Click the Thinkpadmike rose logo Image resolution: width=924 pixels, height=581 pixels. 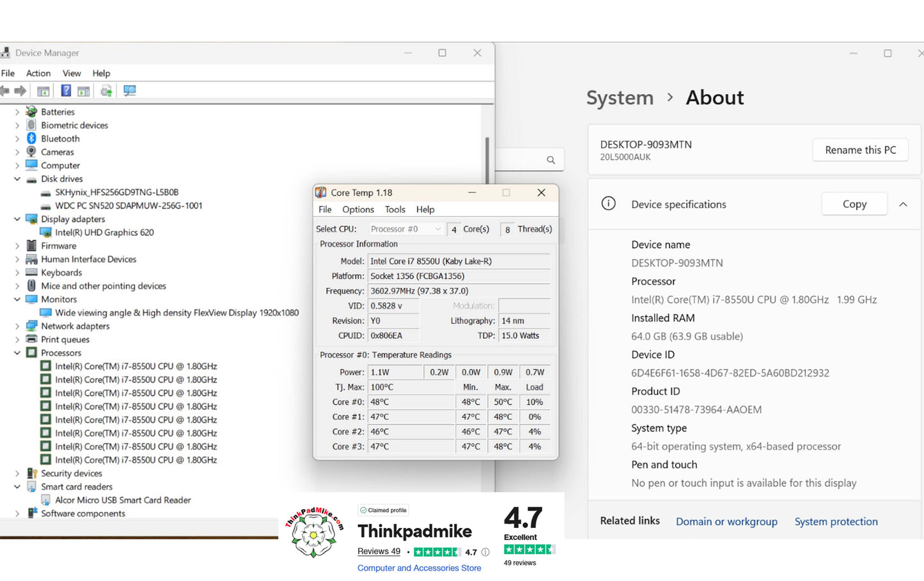314,532
